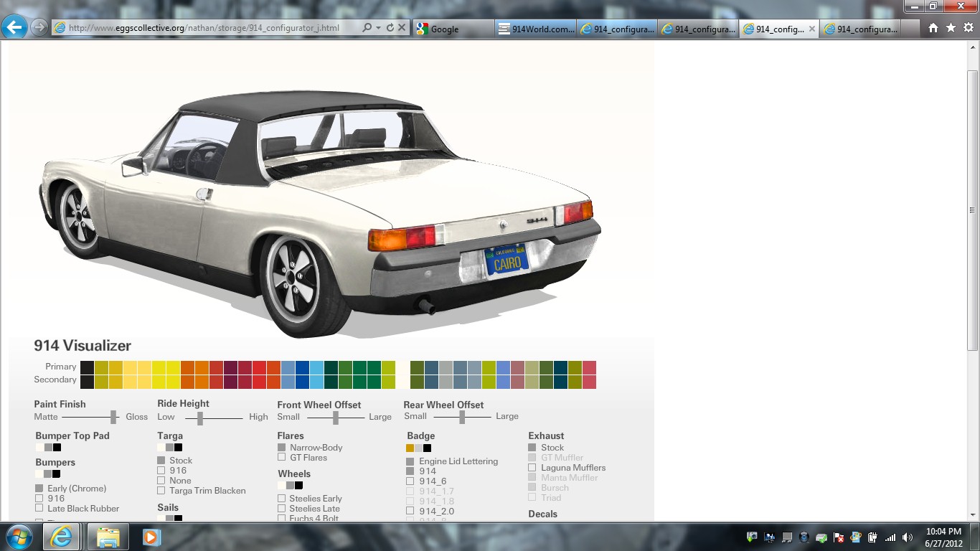Open the Tools gear icon
The width and height of the screenshot is (980, 551).
tap(968, 28)
